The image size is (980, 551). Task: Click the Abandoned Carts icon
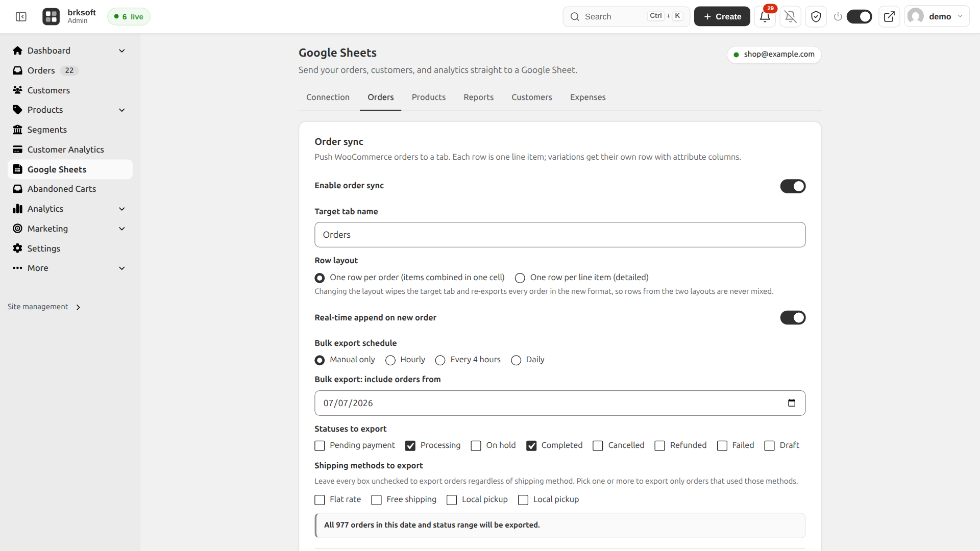(x=17, y=189)
